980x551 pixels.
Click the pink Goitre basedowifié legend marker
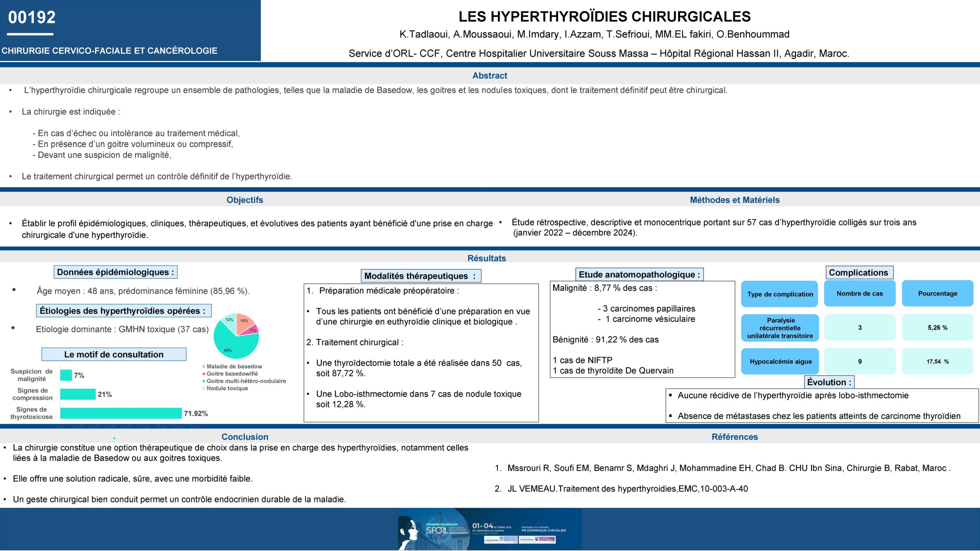pos(204,374)
